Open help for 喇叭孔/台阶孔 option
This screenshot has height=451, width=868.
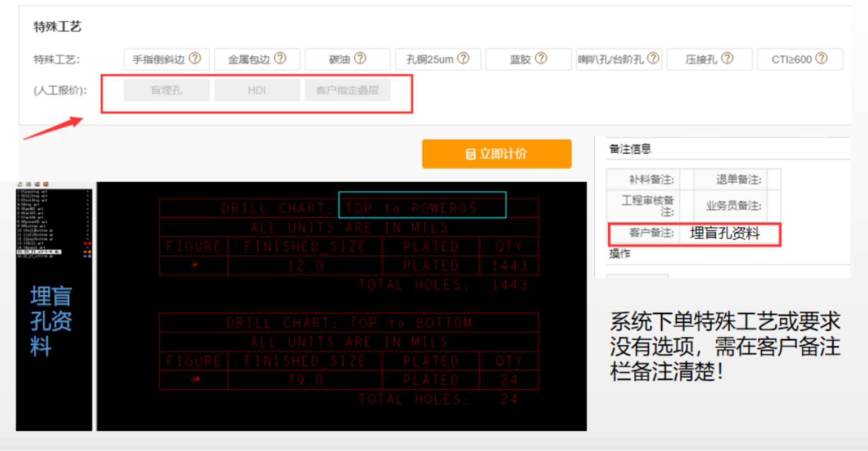(653, 58)
